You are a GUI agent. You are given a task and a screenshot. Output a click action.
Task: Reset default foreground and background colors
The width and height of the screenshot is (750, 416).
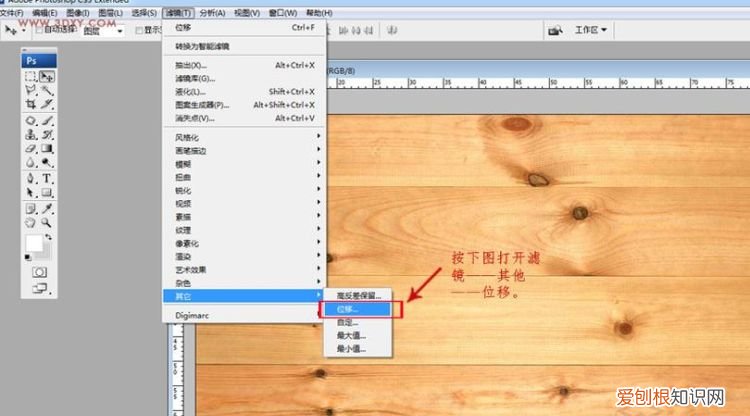tap(28, 258)
